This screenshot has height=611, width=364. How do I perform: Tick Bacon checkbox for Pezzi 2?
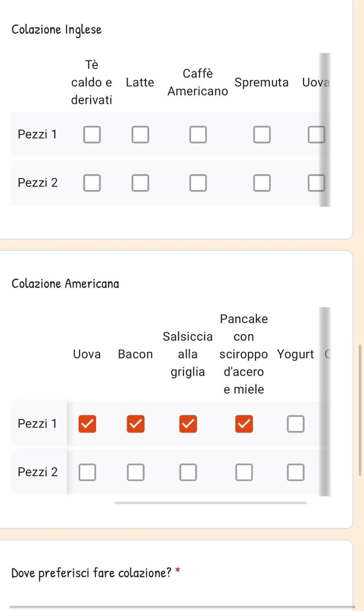(x=136, y=472)
